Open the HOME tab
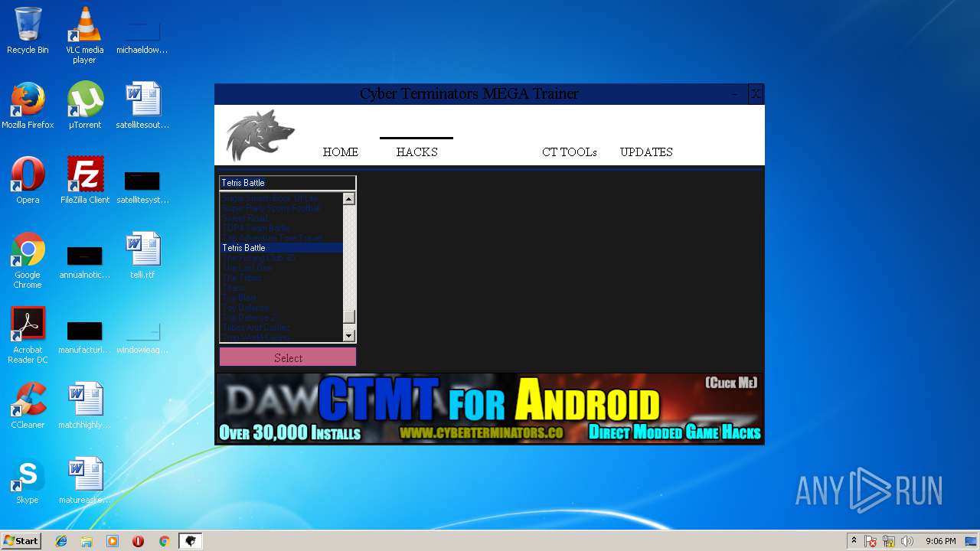 click(x=341, y=152)
